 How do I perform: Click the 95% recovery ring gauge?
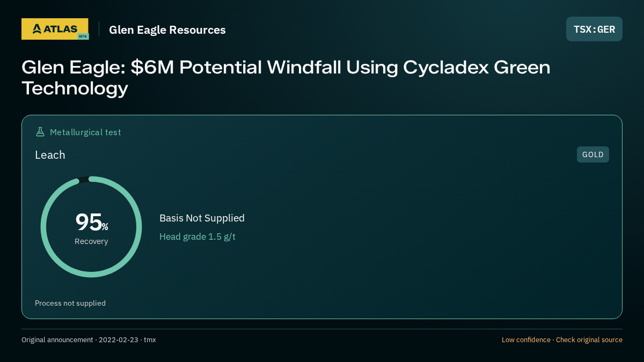click(x=91, y=227)
